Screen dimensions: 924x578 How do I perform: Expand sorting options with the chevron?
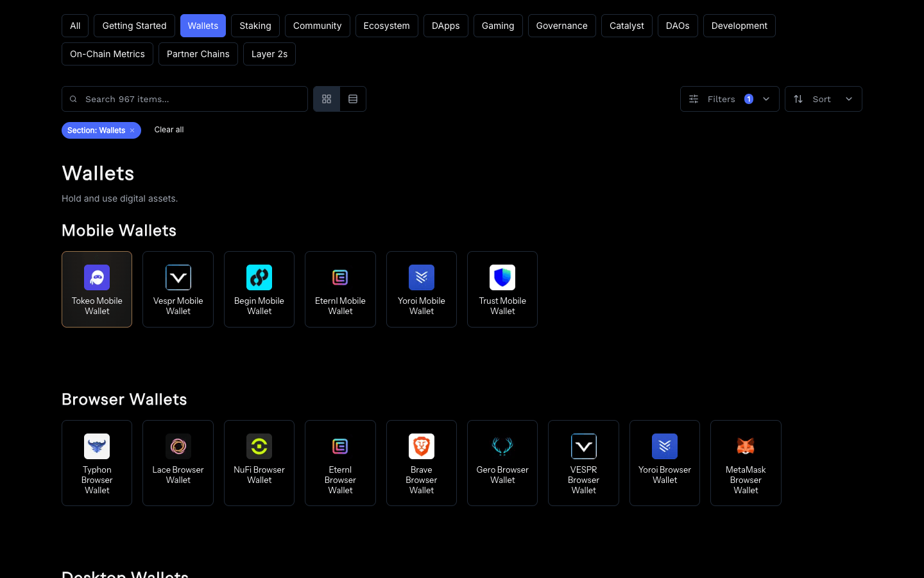pos(848,99)
